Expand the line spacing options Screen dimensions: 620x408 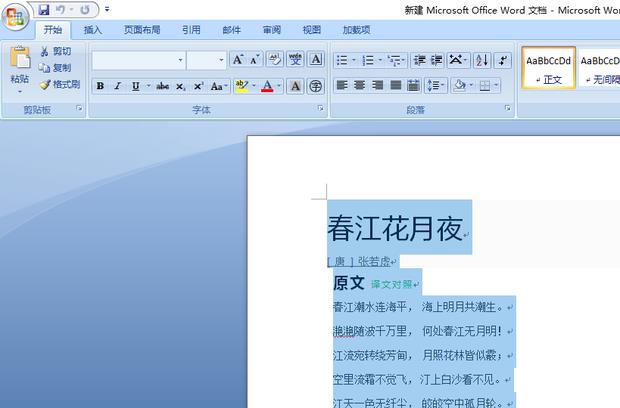[436, 86]
